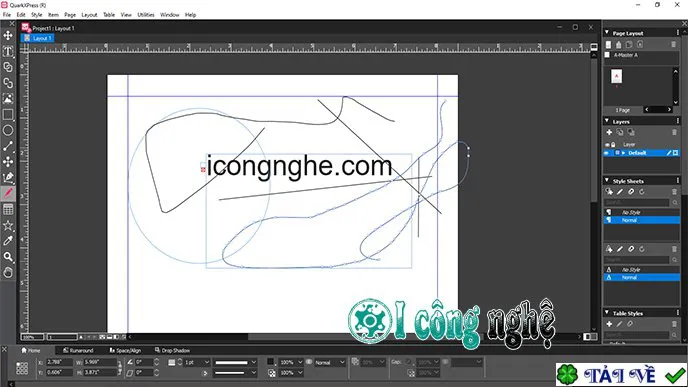Select the Pan hand tool
The width and height of the screenshot is (688, 387).
pos(8,272)
